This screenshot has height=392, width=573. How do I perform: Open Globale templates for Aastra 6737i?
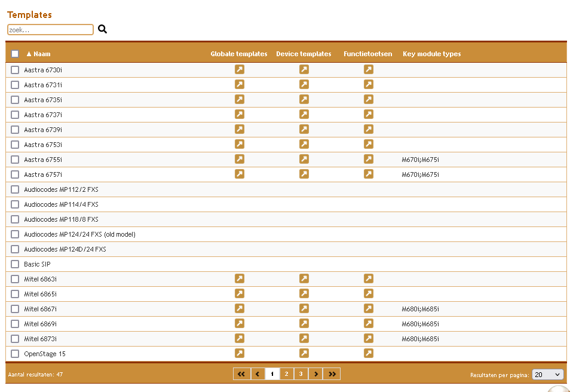click(240, 114)
